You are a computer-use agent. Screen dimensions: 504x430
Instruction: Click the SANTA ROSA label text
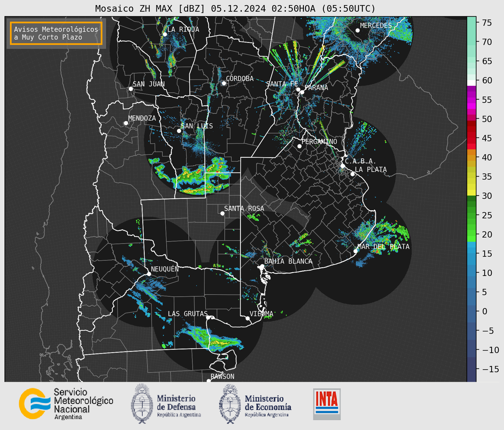pyautogui.click(x=244, y=208)
